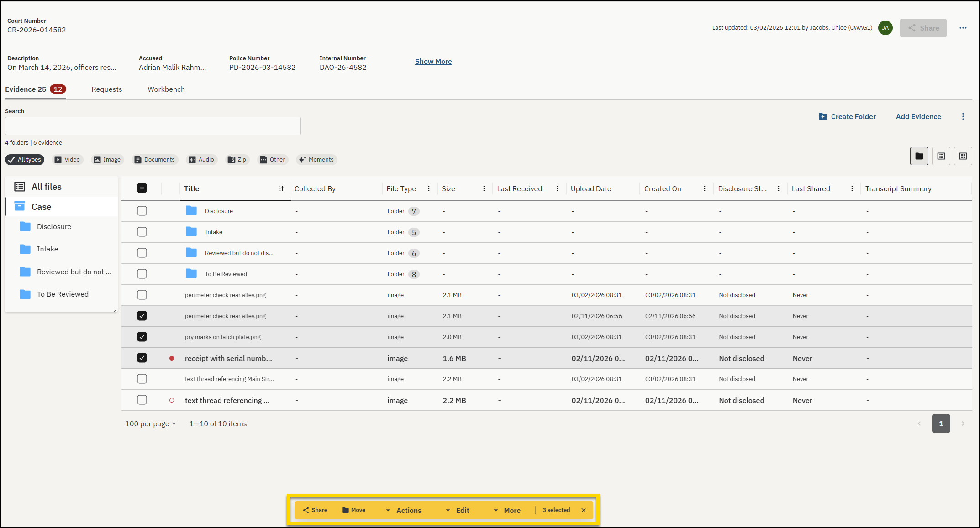
Task: Switch to the Requests tab
Action: [x=107, y=89]
